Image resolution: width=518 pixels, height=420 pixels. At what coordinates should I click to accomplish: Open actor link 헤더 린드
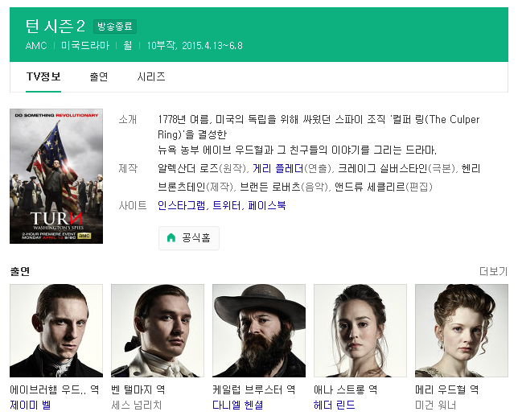[x=335, y=405]
